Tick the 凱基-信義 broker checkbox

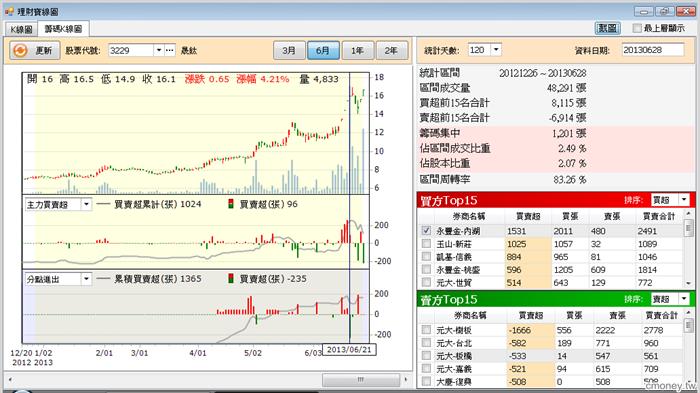coord(426,256)
